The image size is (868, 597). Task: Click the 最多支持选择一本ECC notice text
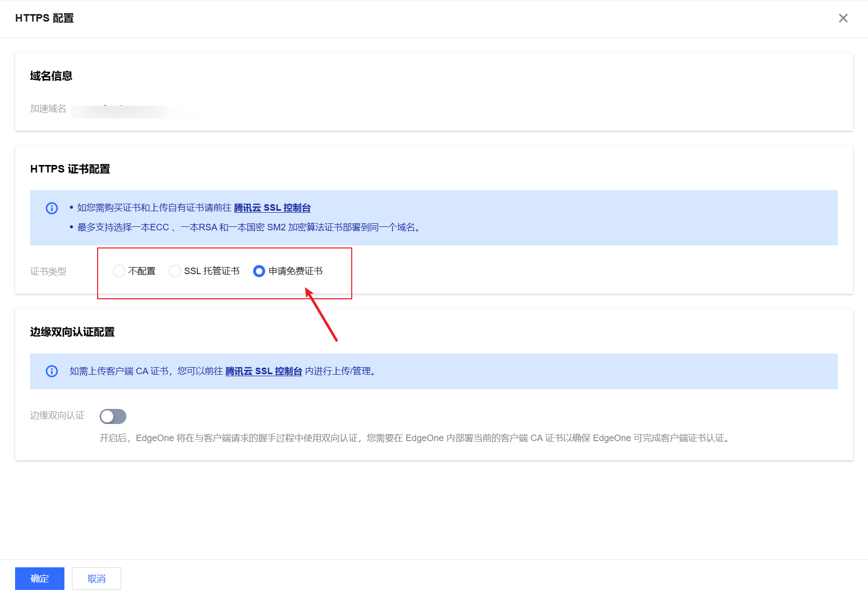point(250,227)
